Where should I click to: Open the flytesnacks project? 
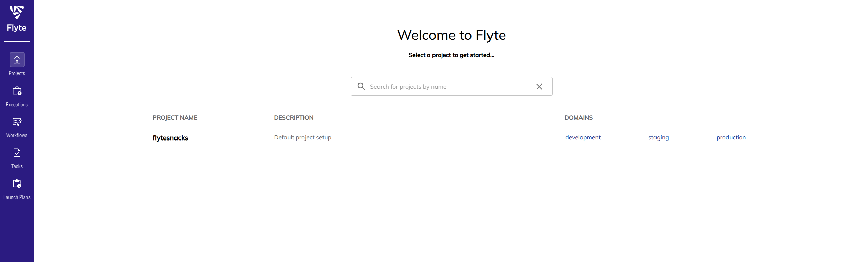pyautogui.click(x=170, y=138)
